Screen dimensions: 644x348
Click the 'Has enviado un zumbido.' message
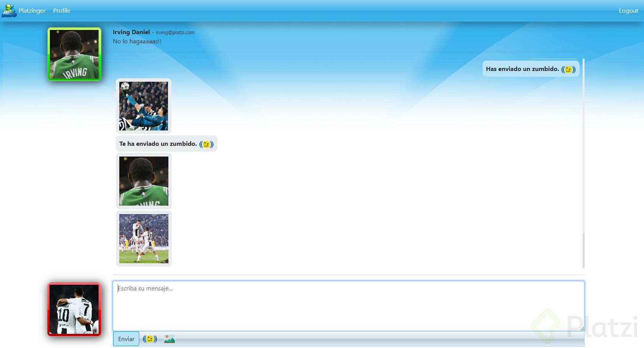tap(531, 69)
